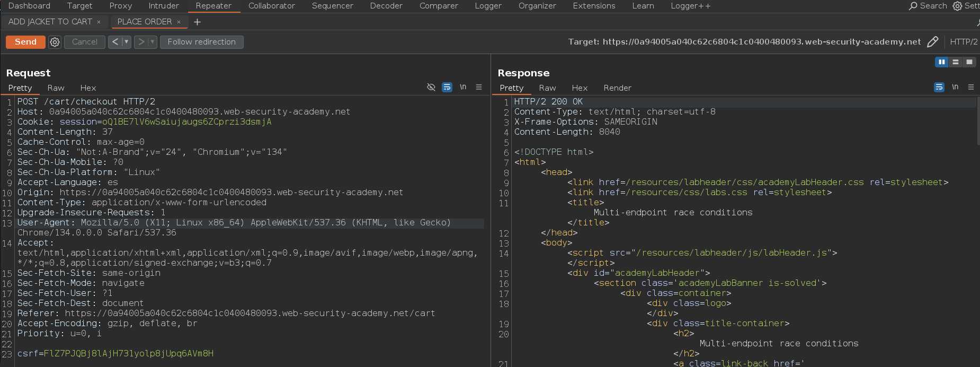
Task: Click 'X-Frame-Options: SAMEORIGIN' response header
Action: click(586, 122)
